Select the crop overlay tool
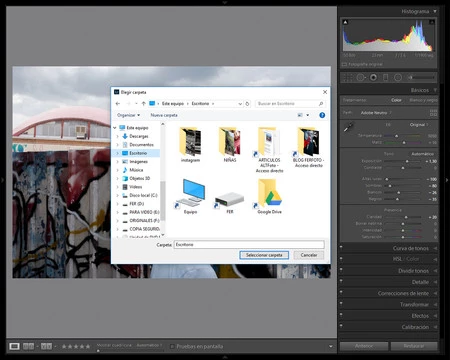 (348, 78)
